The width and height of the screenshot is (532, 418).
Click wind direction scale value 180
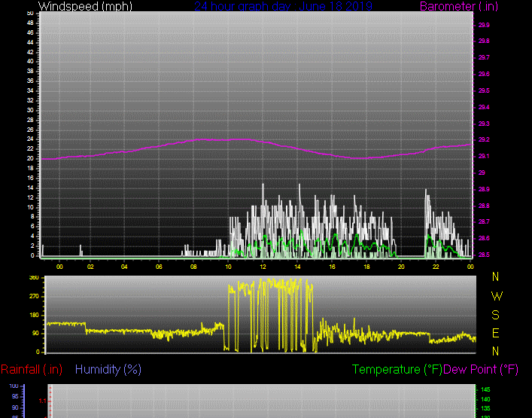click(35, 315)
